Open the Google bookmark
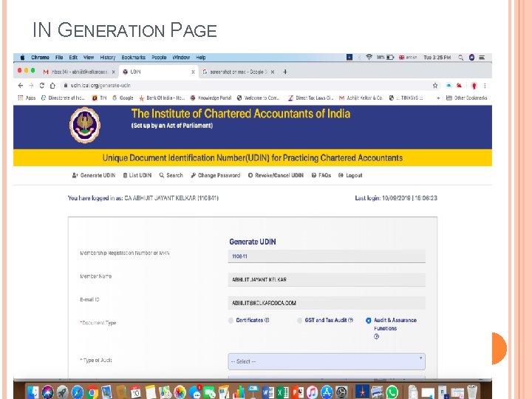This screenshot has width=532, height=399. tap(123, 98)
